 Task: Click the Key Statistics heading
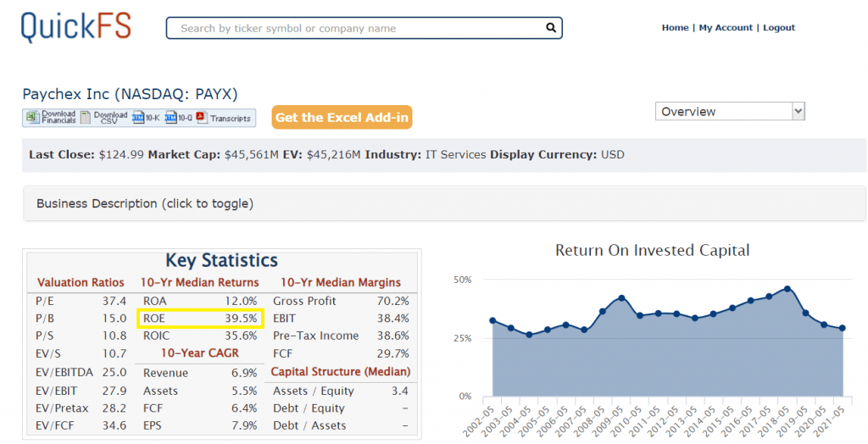pos(221,261)
